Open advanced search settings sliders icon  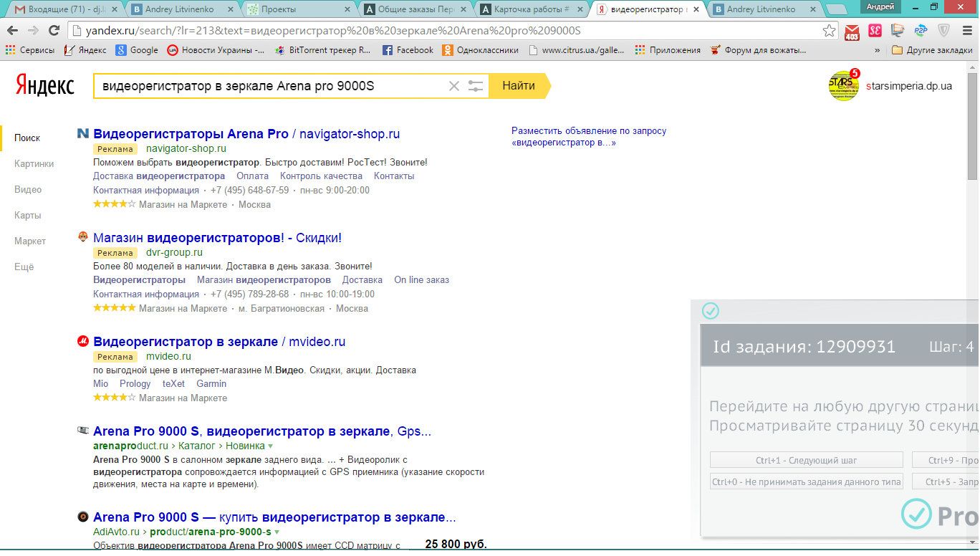point(476,86)
